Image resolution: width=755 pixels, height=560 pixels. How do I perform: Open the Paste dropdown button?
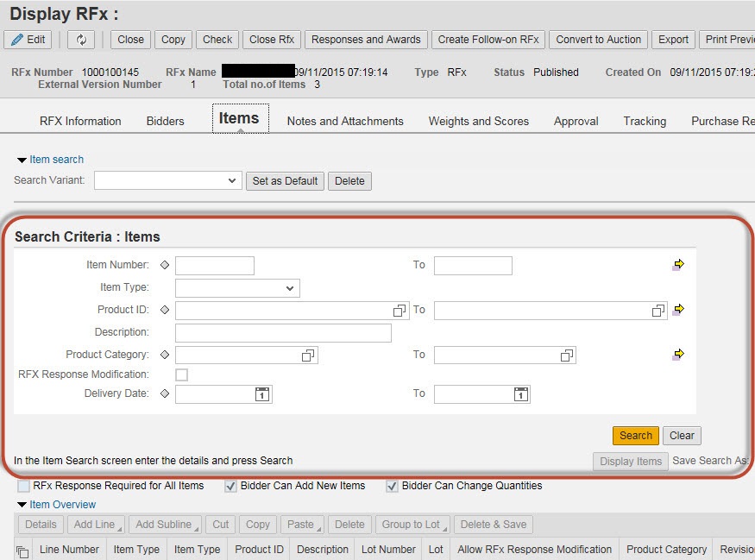point(302,525)
